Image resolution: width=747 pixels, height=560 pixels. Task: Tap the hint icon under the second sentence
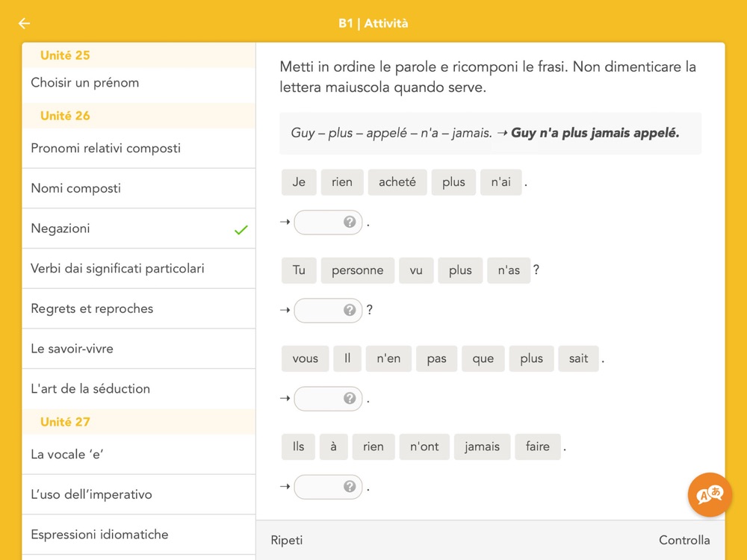click(x=350, y=310)
